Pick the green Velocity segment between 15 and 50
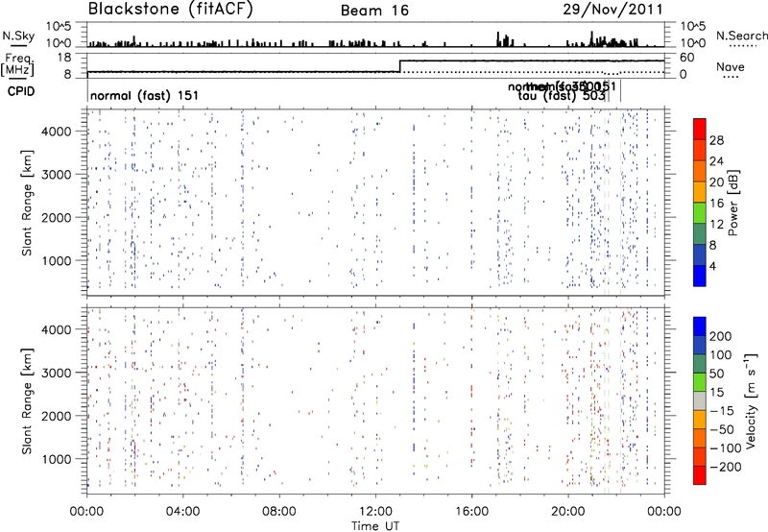 point(700,382)
